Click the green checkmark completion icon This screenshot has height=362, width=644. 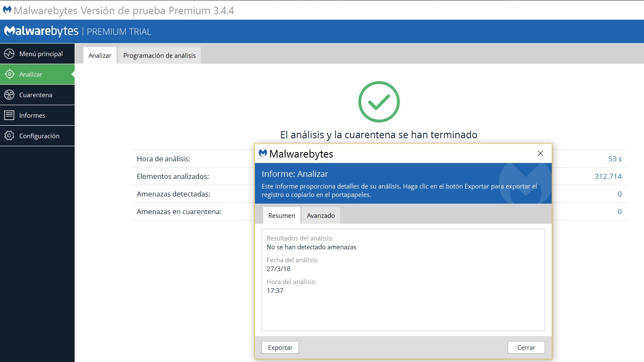pyautogui.click(x=379, y=102)
